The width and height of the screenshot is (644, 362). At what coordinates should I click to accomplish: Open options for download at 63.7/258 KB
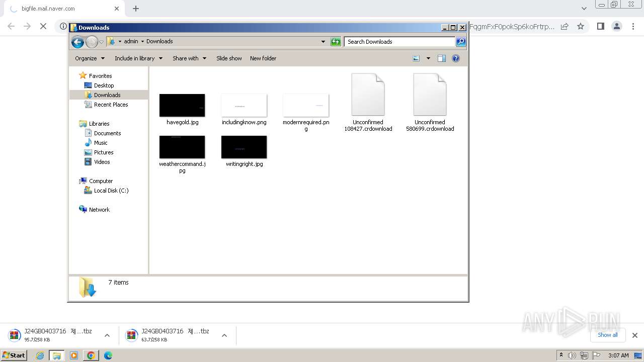pyautogui.click(x=224, y=335)
